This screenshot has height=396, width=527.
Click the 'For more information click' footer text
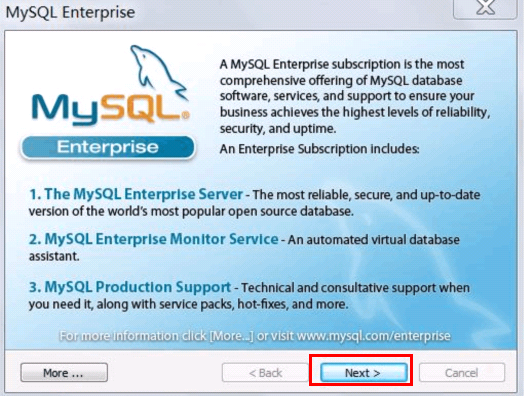(133, 335)
